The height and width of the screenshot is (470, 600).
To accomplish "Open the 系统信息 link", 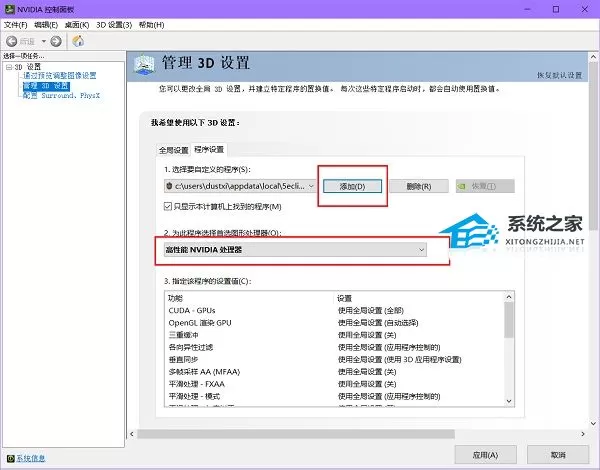I will pyautogui.click(x=30, y=458).
